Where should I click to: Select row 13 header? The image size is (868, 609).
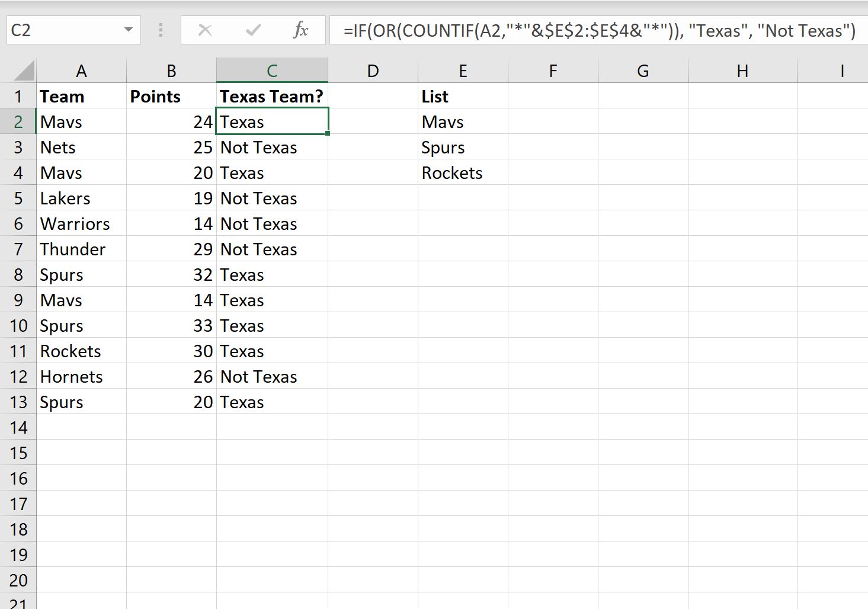click(x=18, y=402)
